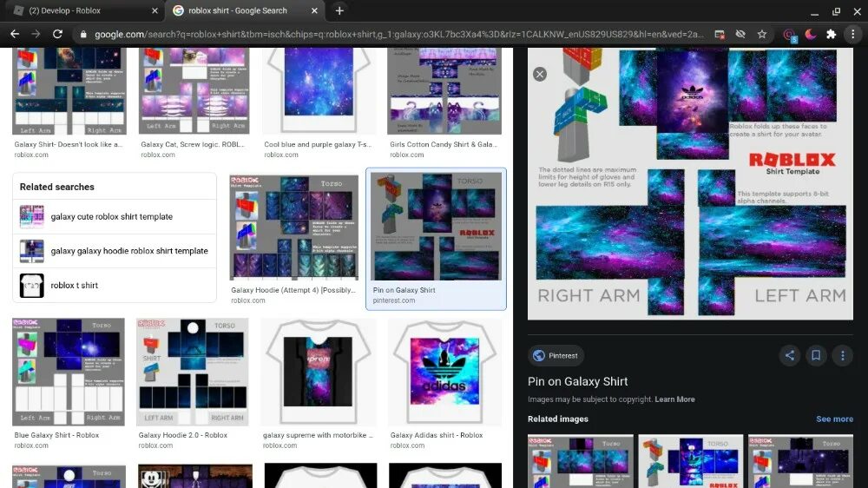Viewport: 868px width, 488px height.
Task: Share the Pin on Galaxy Shirt image
Action: 790,356
